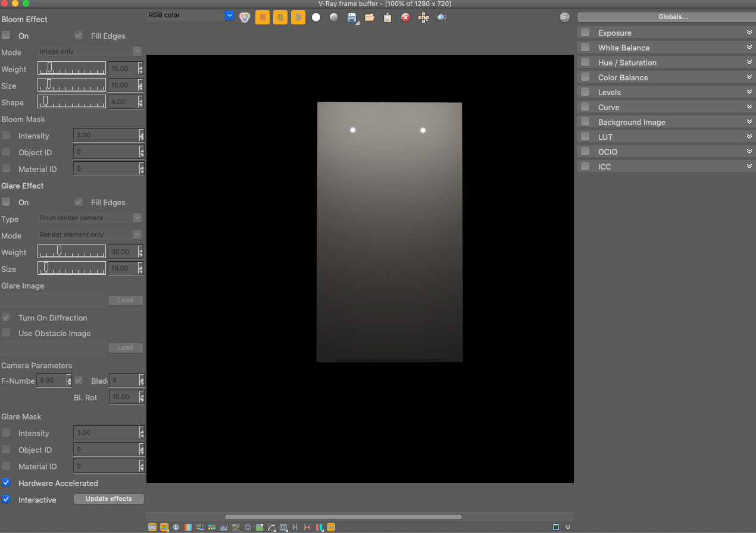Click the Glare Weight spinner arrows
Image resolution: width=756 pixels, height=533 pixels.
[x=141, y=252]
